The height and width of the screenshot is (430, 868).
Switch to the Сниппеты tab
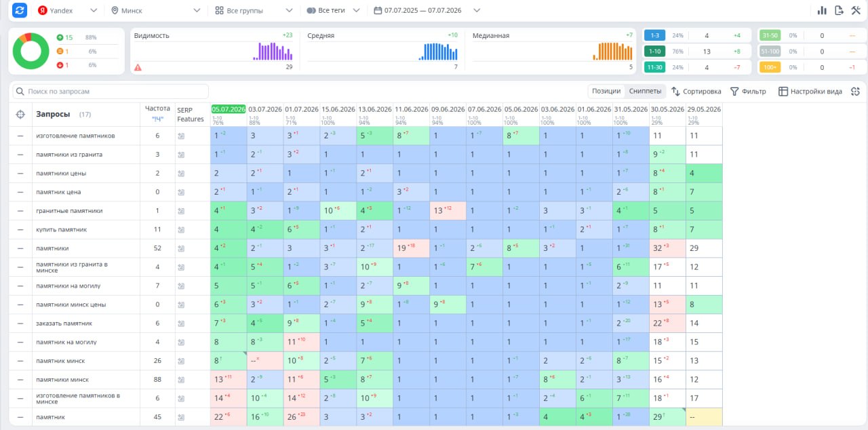(x=645, y=92)
